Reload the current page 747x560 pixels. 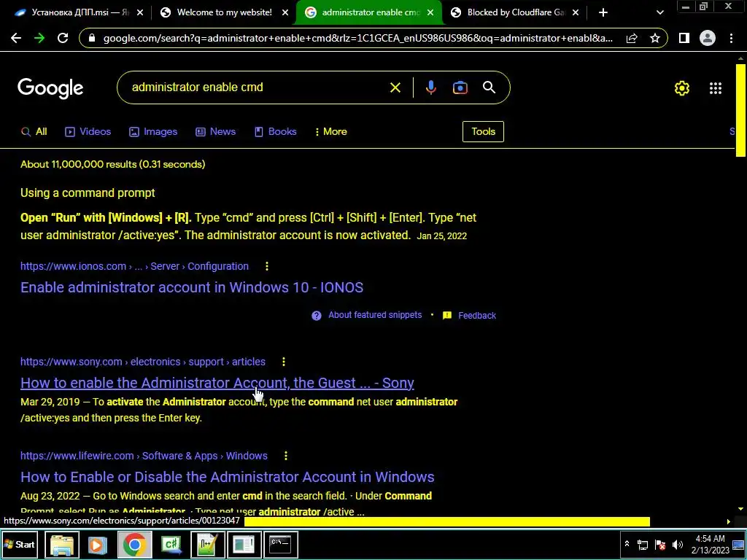coord(63,39)
